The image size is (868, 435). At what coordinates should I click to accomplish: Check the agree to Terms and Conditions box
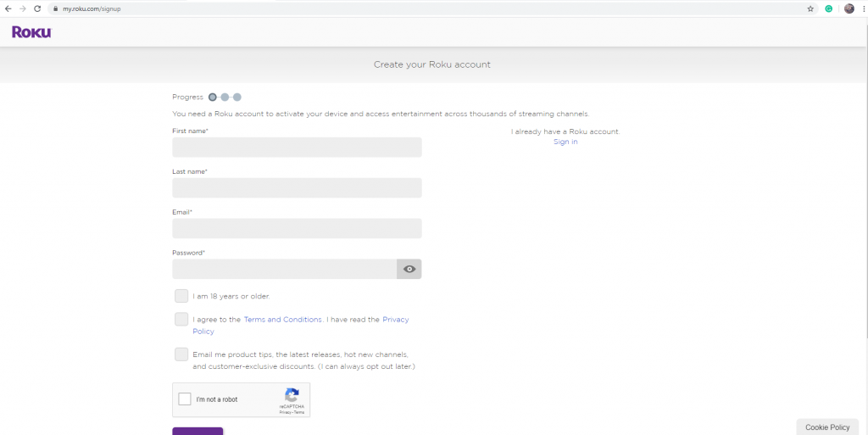pos(181,320)
